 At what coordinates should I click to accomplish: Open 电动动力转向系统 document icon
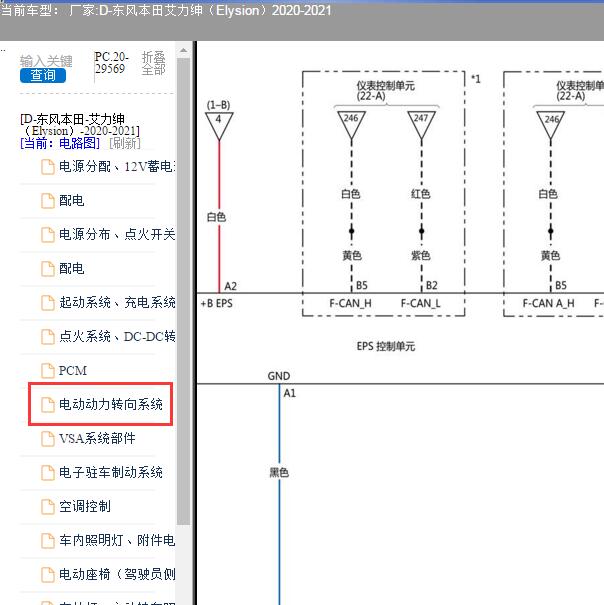(x=48, y=404)
